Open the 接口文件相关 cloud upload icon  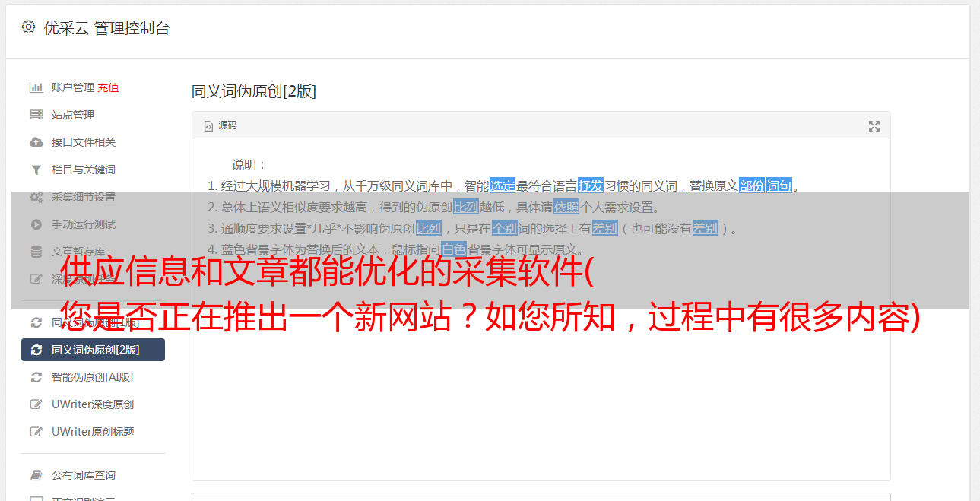click(36, 142)
